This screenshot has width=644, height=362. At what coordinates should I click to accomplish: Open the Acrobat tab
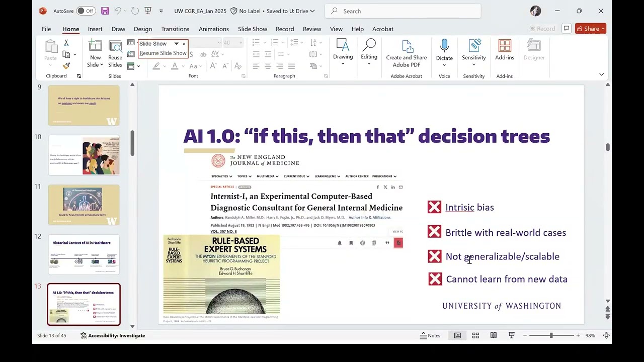click(x=383, y=29)
